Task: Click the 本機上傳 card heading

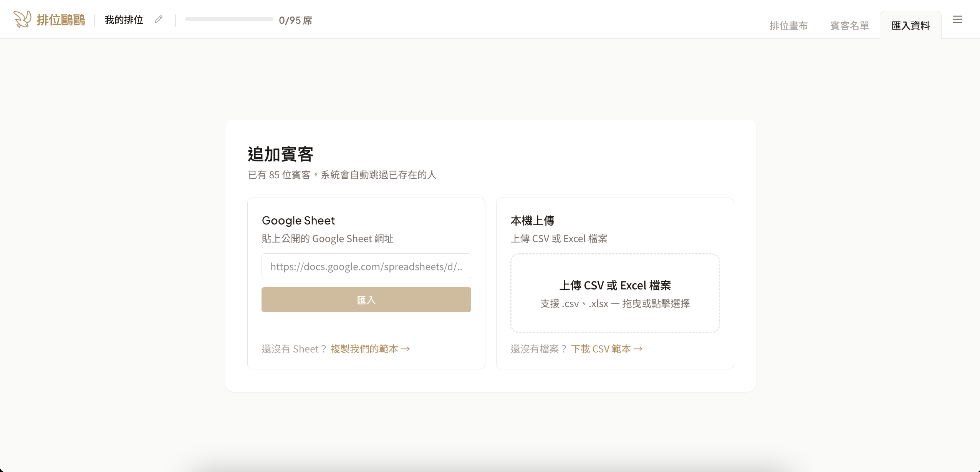Action: click(x=532, y=221)
